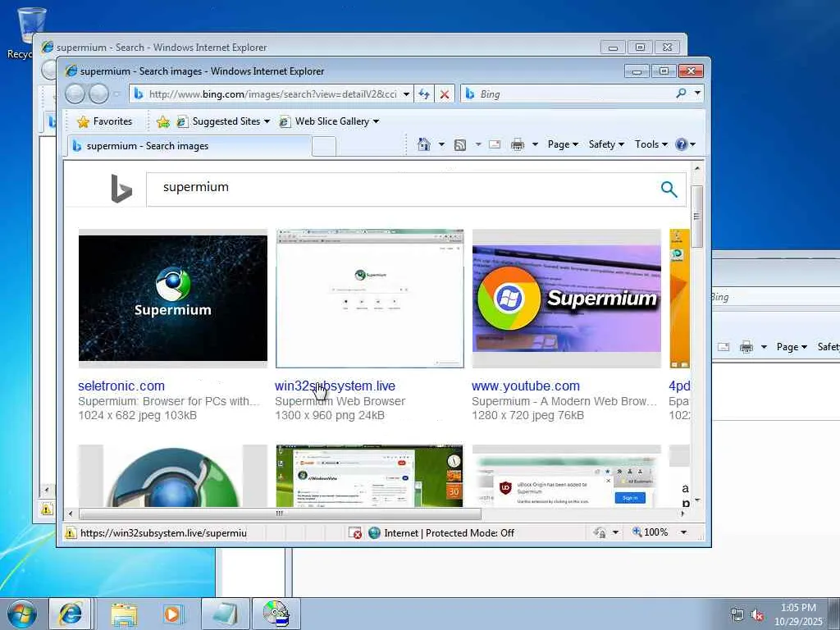Open recent pages dropdown arrow

pyautogui.click(x=116, y=95)
